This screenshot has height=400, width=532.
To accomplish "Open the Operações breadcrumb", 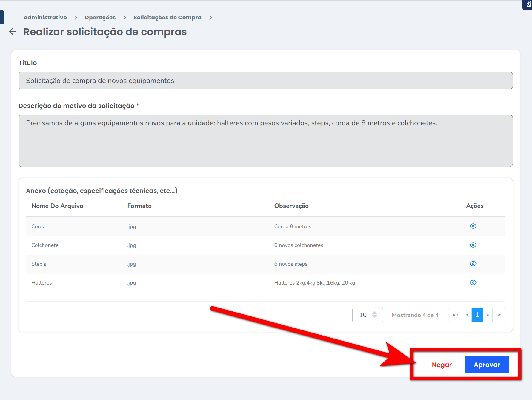I will click(100, 18).
